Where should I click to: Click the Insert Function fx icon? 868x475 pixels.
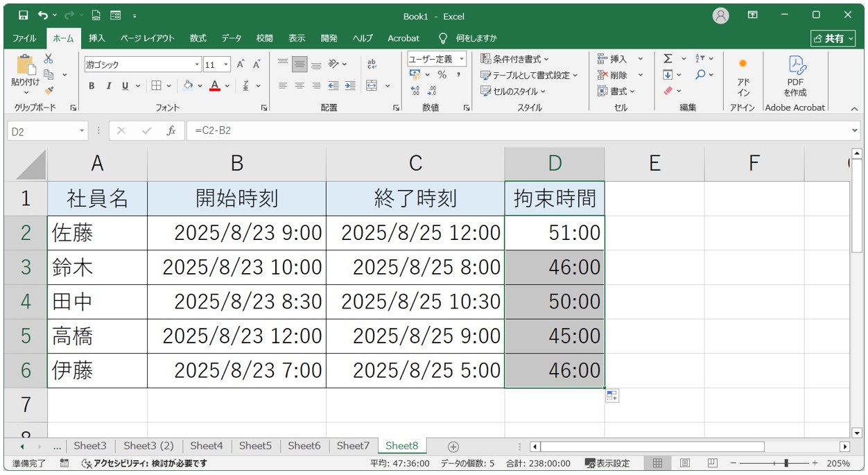[x=171, y=130]
